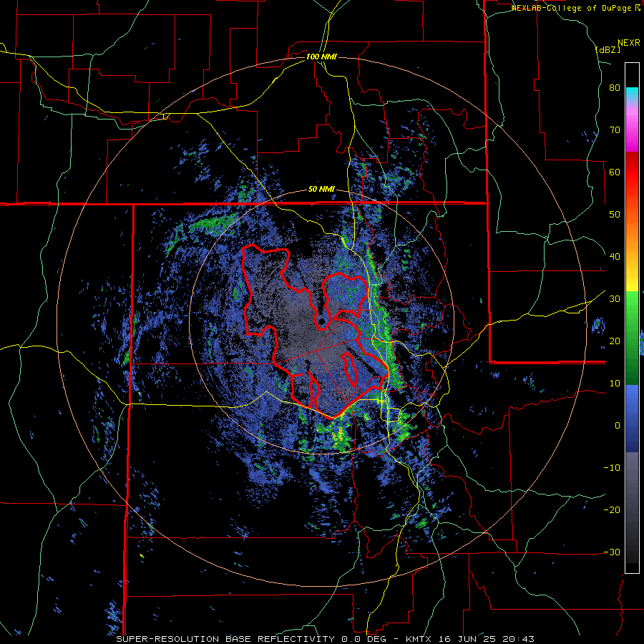Click the Super-Resolution Base Reflectivity caption
Screen dimensions: 644x644
225,639
